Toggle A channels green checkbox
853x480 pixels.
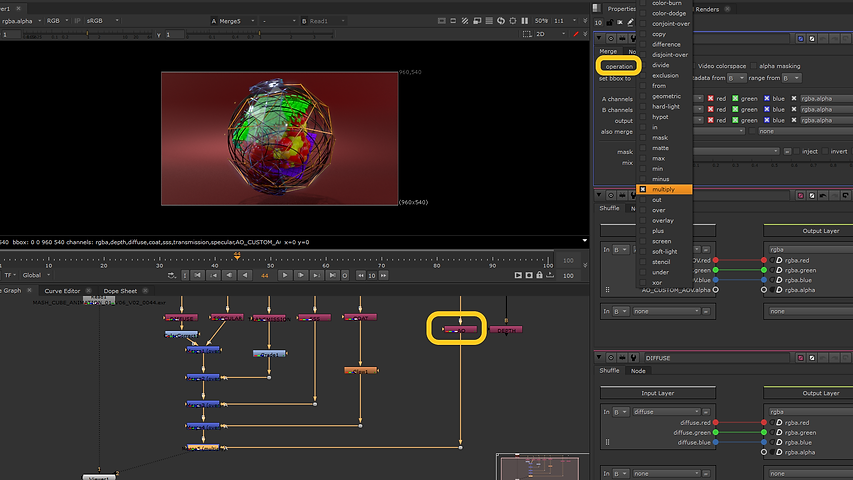pyautogui.click(x=735, y=99)
